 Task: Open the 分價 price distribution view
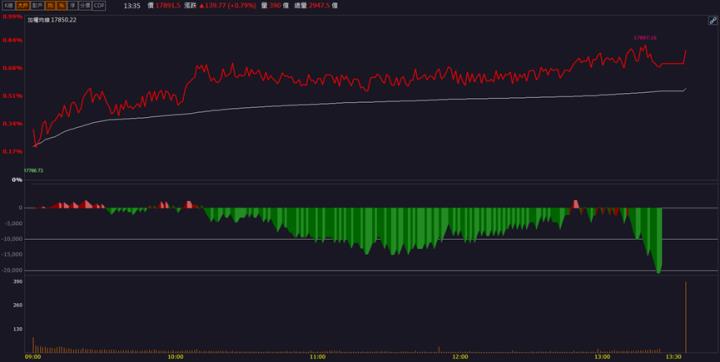click(x=84, y=6)
